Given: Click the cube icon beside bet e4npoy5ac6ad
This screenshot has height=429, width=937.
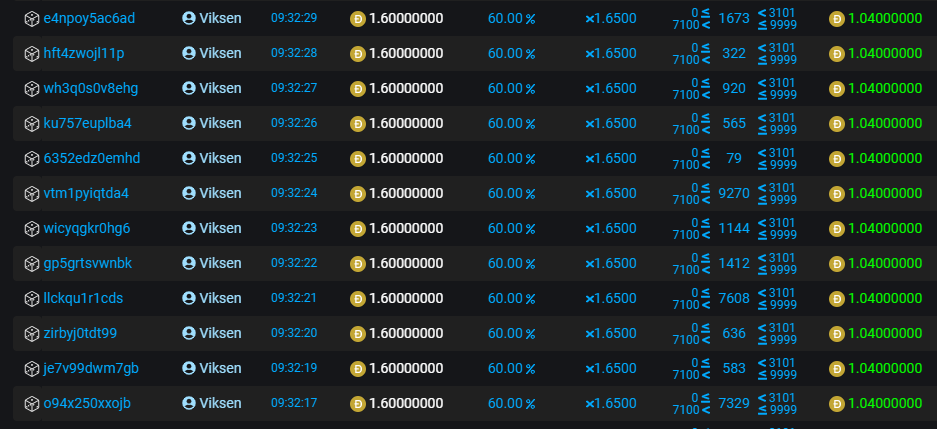Looking at the screenshot, I should 31,19.
